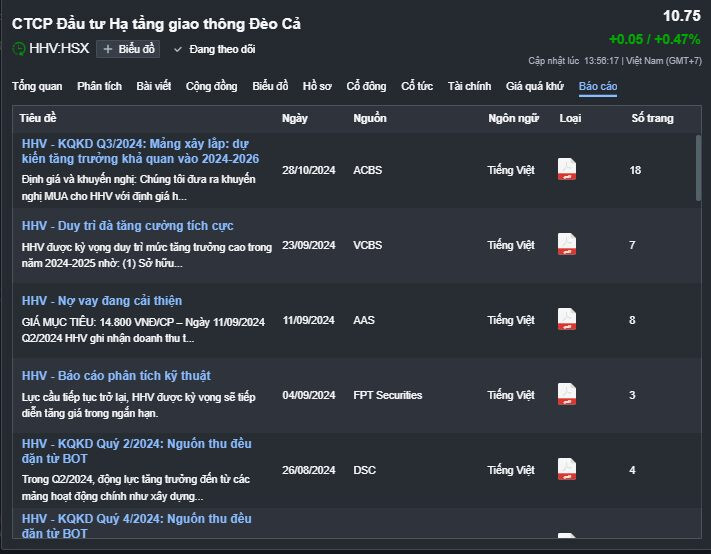The image size is (711, 554).
Task: Open 'HHV - Duy trì đà tăng cường tích cực'
Action: (x=127, y=226)
